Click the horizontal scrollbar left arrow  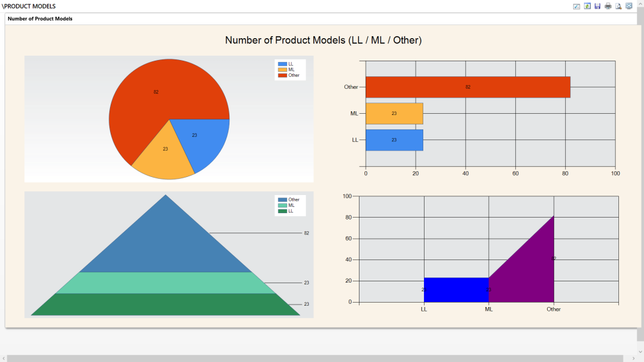point(4,358)
